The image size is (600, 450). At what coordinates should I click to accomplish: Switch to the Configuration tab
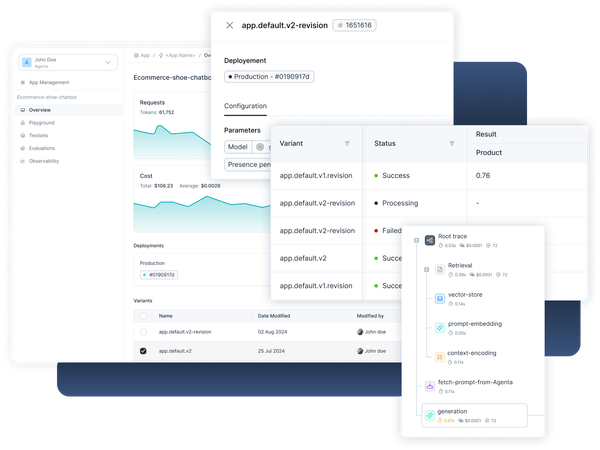(245, 106)
